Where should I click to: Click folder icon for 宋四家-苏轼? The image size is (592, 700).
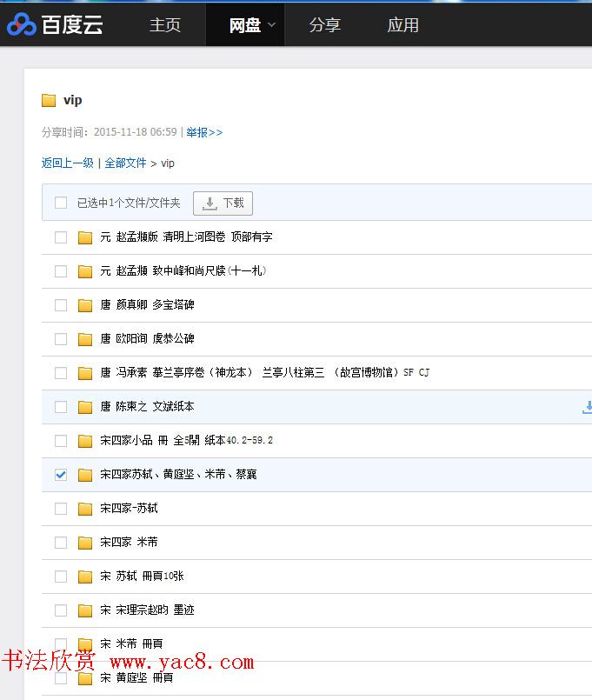[85, 509]
